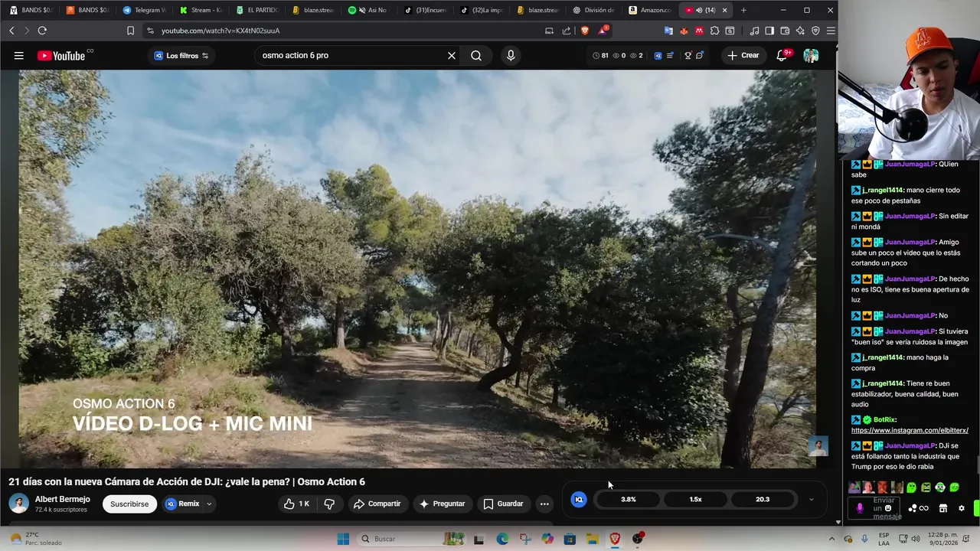Click the 3.8% stat pill

(629, 499)
